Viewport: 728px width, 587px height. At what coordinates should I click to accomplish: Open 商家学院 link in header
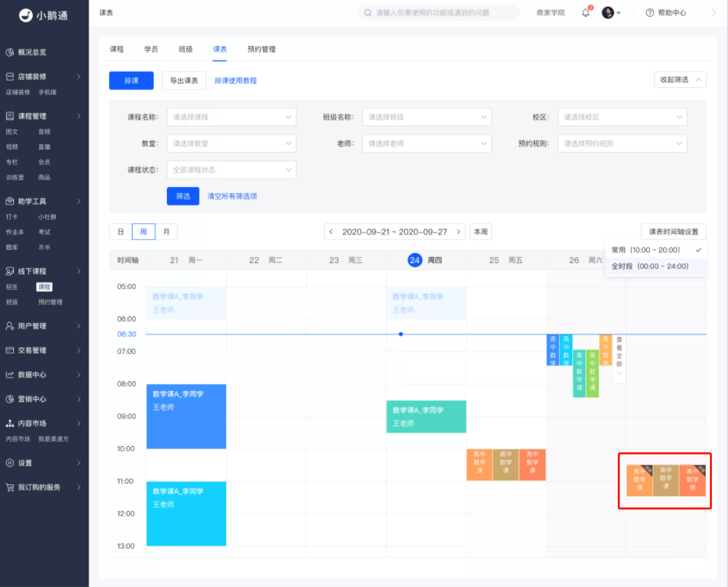[550, 13]
